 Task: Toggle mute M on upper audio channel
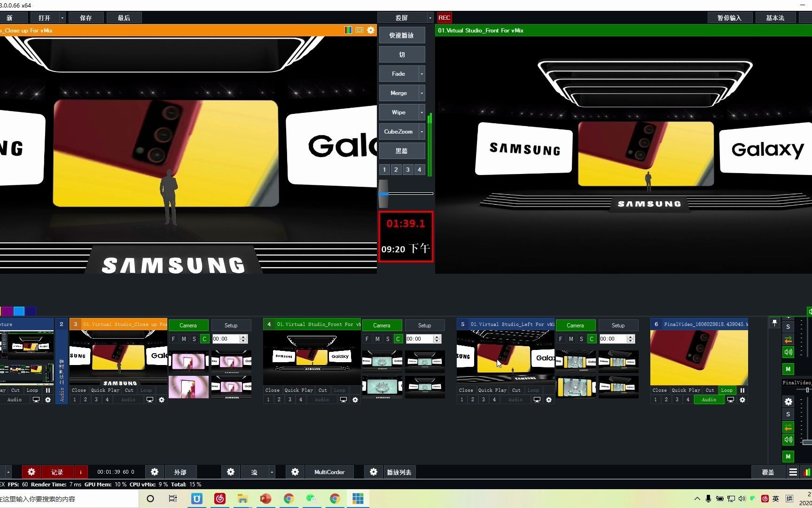tap(788, 369)
